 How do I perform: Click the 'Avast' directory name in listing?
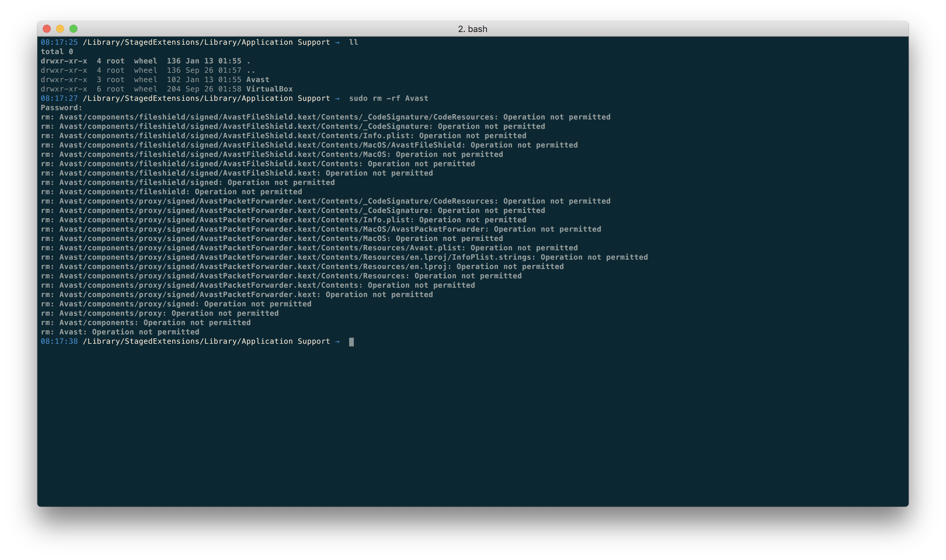pos(258,80)
